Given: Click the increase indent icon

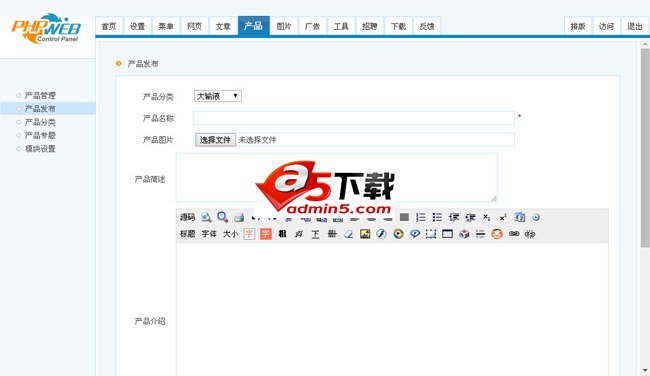Looking at the screenshot, I should 454,217.
